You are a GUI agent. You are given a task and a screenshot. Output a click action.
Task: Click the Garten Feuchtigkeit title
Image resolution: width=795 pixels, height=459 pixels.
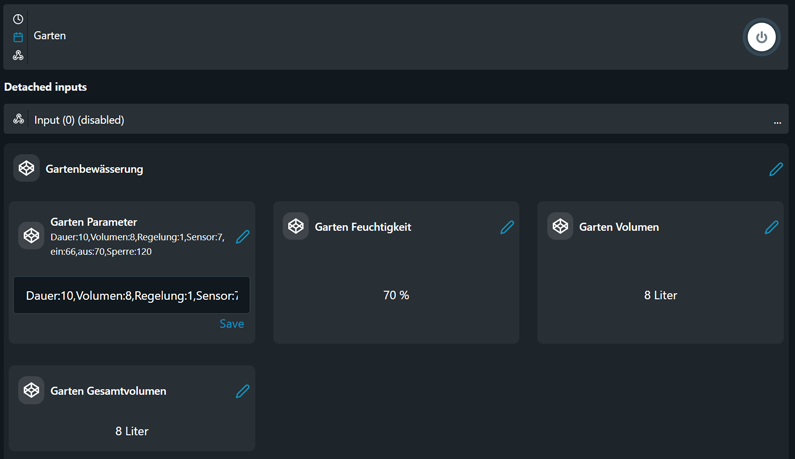click(x=363, y=227)
